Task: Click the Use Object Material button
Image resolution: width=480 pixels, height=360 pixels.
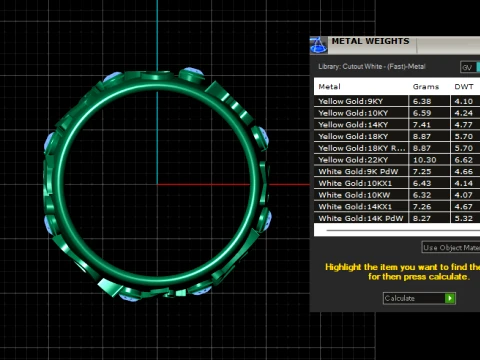Action: click(x=451, y=248)
